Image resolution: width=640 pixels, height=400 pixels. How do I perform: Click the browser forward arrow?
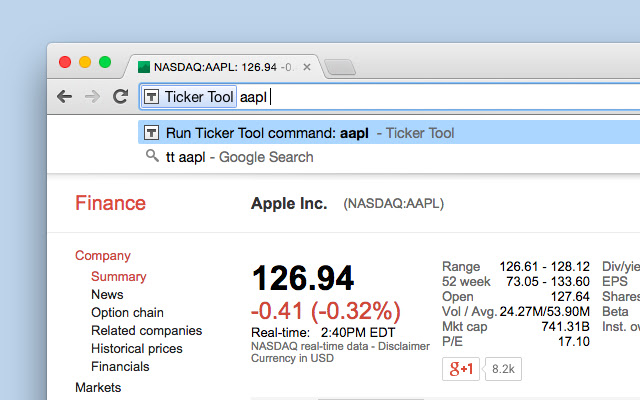pyautogui.click(x=92, y=97)
